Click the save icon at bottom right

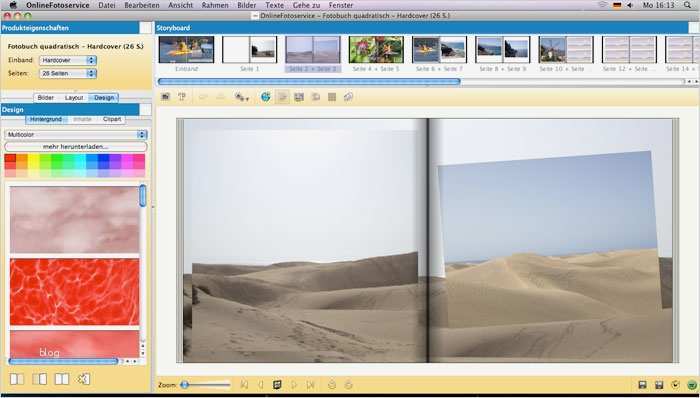(x=642, y=385)
